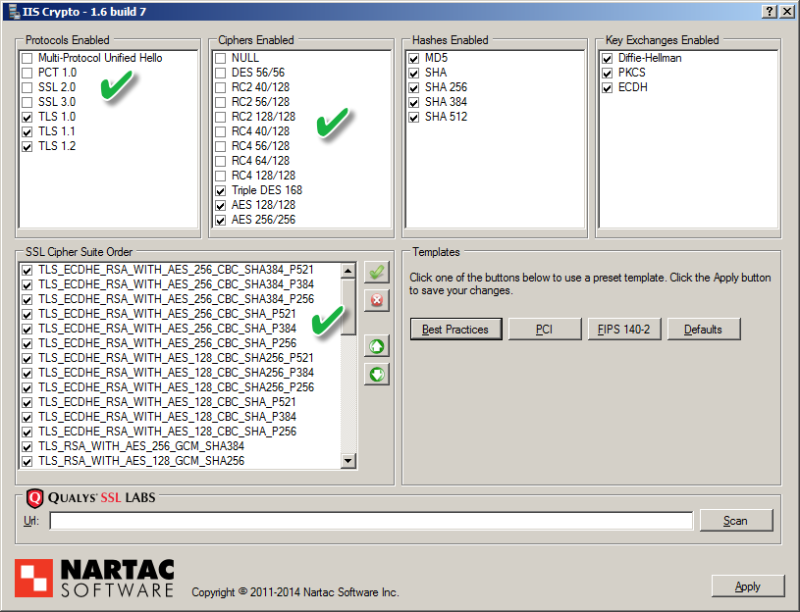
Task: Apply the PCI template
Action: tap(544, 329)
